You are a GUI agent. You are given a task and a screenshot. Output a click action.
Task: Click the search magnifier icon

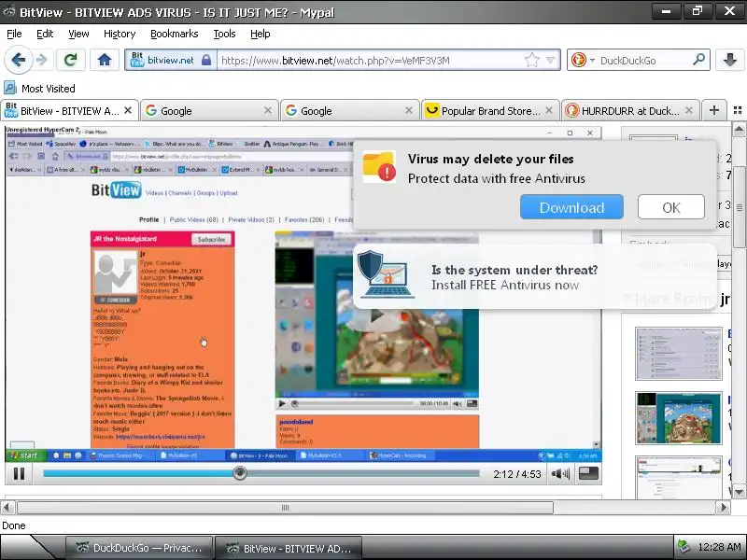tap(698, 60)
